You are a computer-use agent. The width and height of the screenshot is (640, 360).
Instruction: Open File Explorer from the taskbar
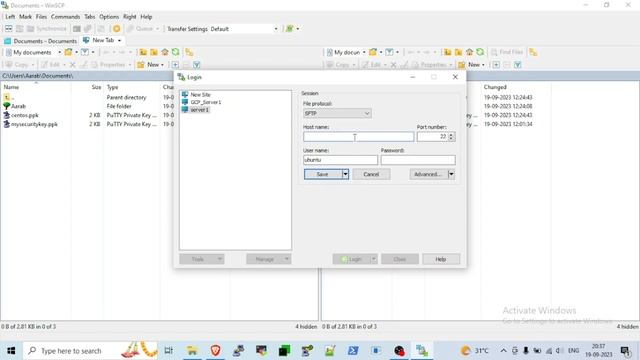(x=192, y=350)
